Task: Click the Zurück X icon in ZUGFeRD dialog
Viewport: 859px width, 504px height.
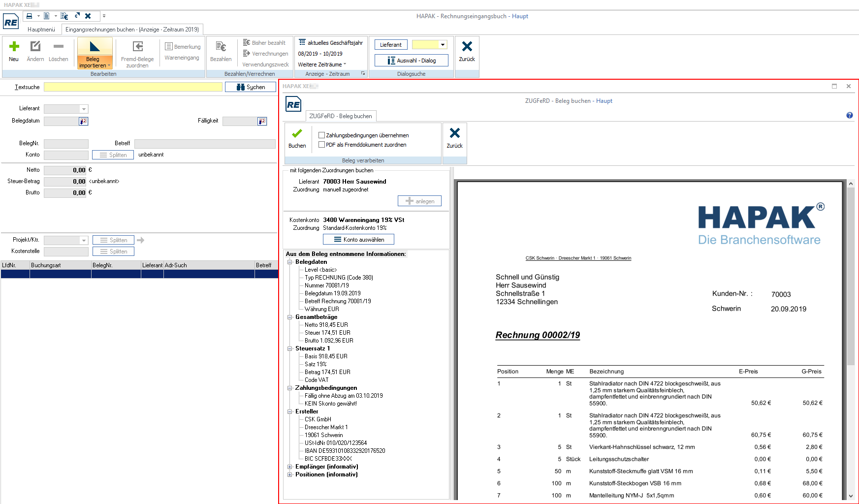Action: click(x=454, y=133)
